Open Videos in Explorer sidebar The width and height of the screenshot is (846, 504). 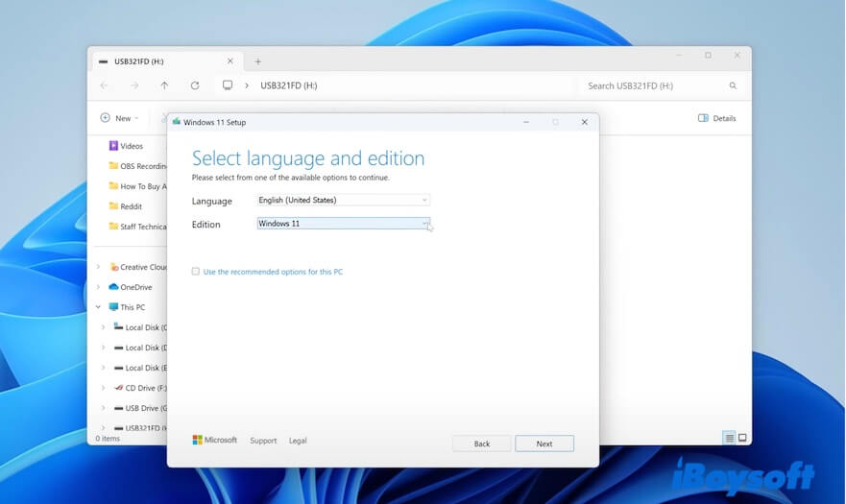pyautogui.click(x=132, y=146)
